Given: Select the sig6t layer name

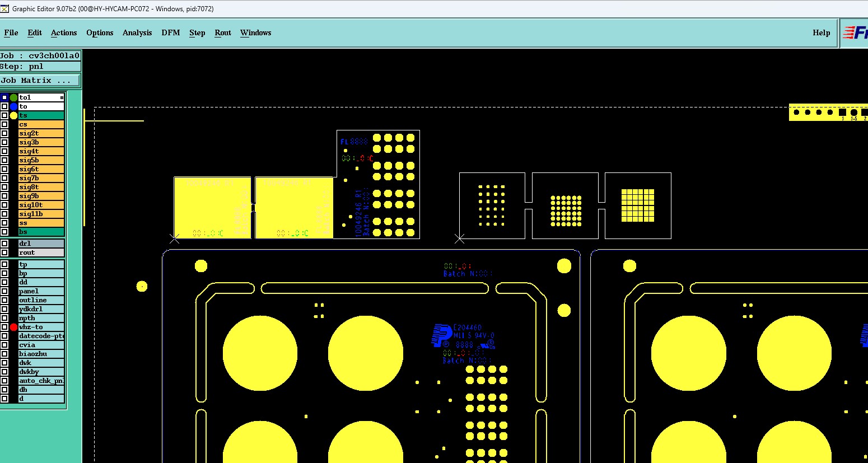Looking at the screenshot, I should (41, 169).
